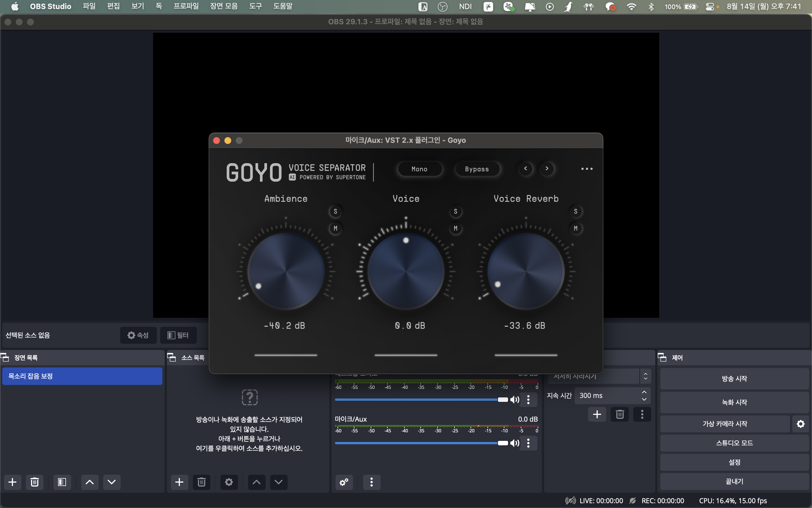
Task: Open Control Center in menu bar
Action: (x=710, y=6)
